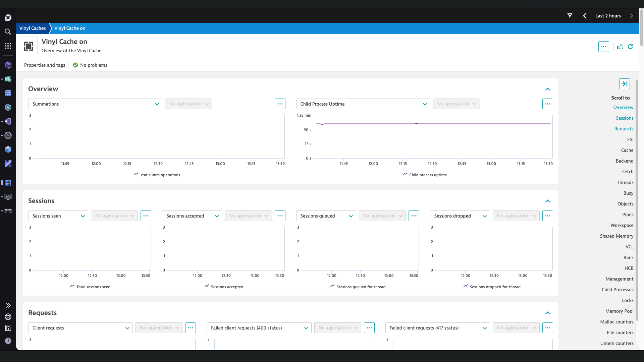The width and height of the screenshot is (644, 362).
Task: Open the binoculars app in sidebar
Action: 8,211
